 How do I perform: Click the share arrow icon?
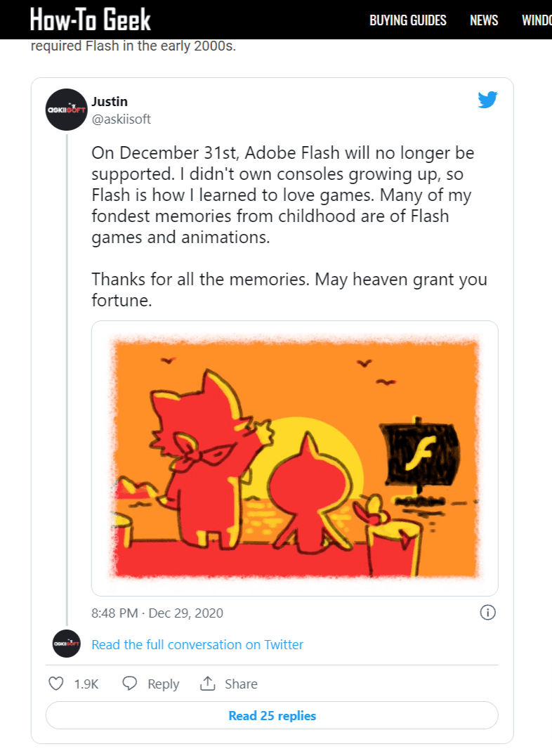(207, 684)
